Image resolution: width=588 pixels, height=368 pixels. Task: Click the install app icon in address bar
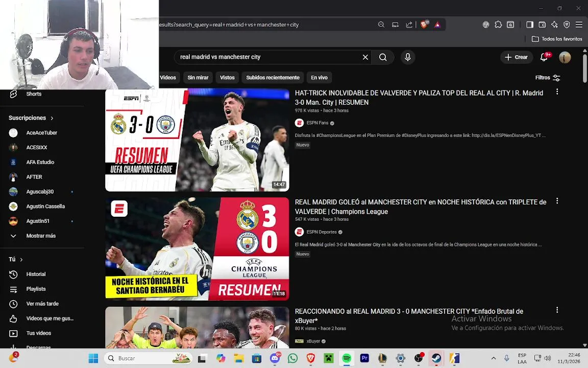click(x=395, y=25)
